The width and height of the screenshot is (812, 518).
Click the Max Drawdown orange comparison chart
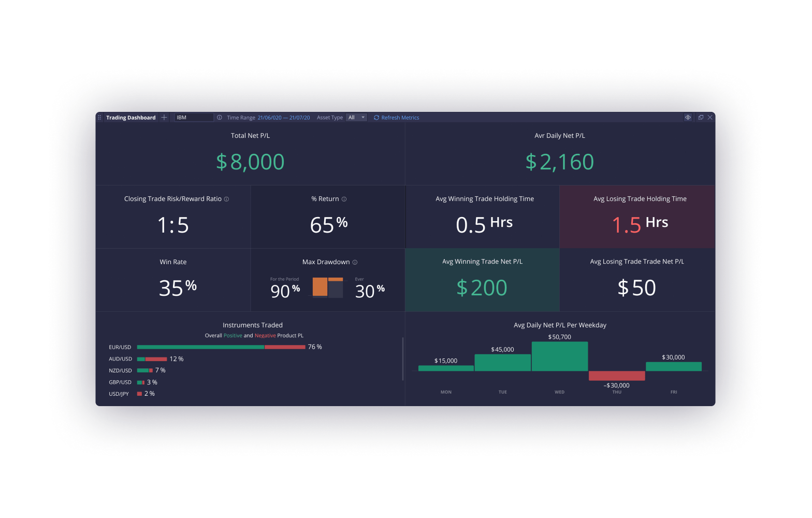[x=328, y=287]
